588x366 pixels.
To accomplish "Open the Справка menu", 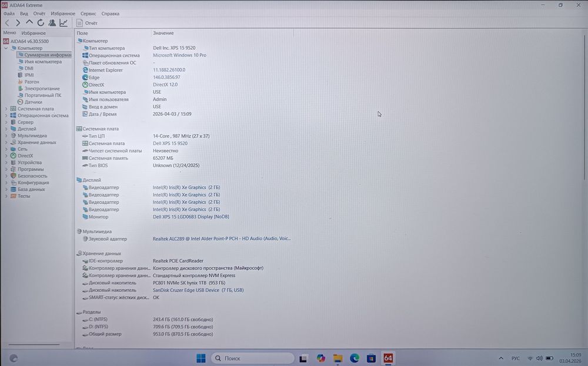I will 111,14.
